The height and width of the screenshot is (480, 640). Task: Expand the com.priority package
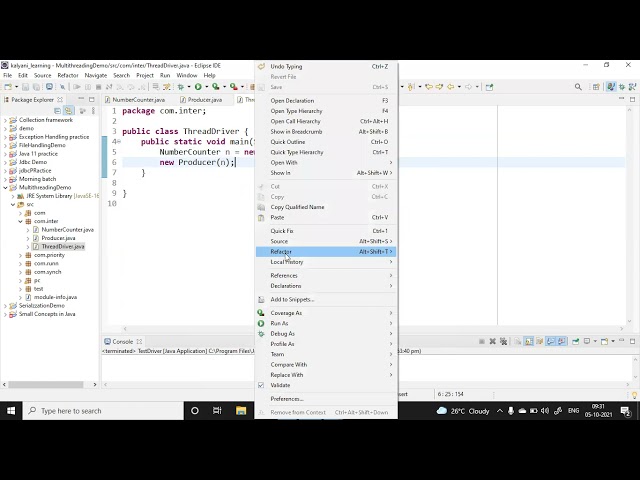tap(20, 255)
